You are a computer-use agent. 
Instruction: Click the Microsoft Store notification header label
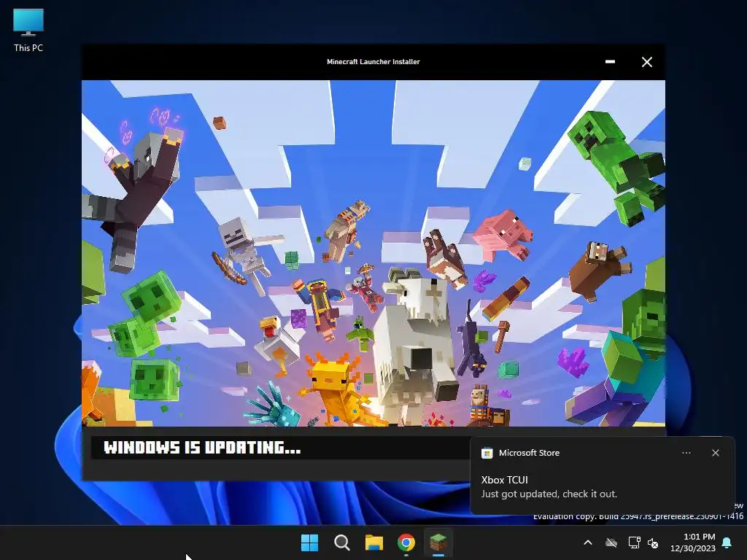[x=529, y=453]
